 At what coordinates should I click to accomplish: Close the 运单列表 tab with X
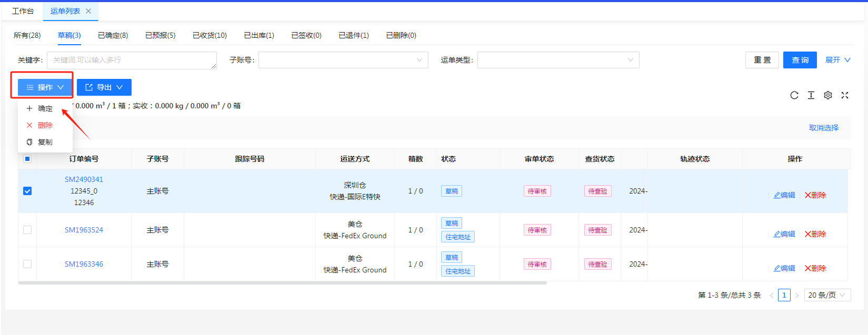(x=88, y=11)
